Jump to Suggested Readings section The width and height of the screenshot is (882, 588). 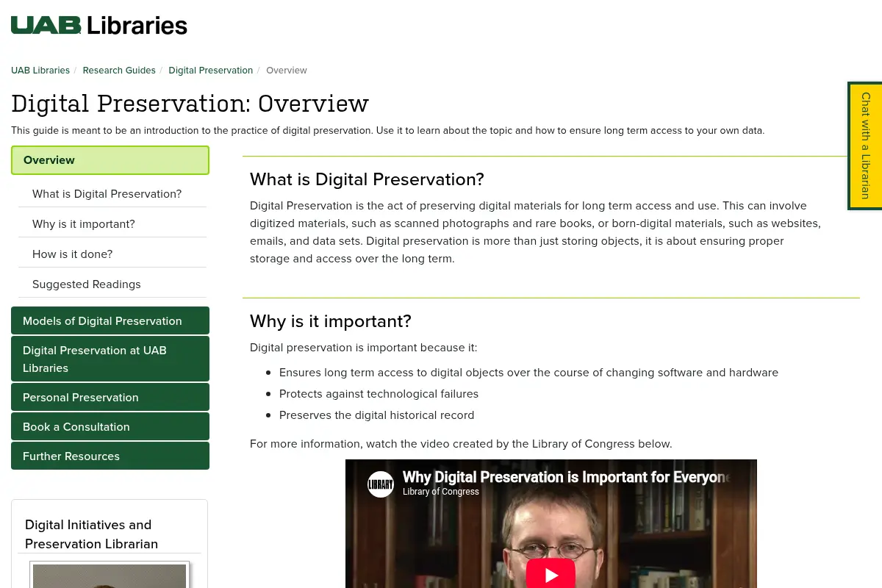(x=112, y=284)
